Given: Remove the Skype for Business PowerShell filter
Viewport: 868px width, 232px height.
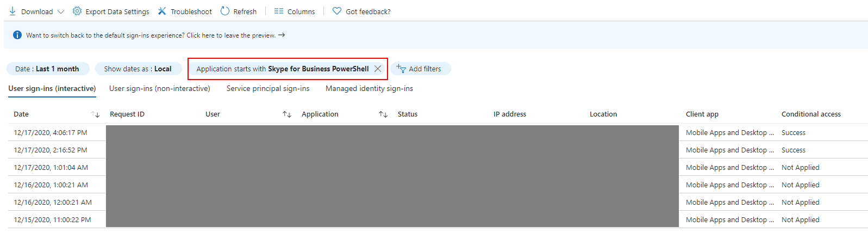Looking at the screenshot, I should click(378, 69).
